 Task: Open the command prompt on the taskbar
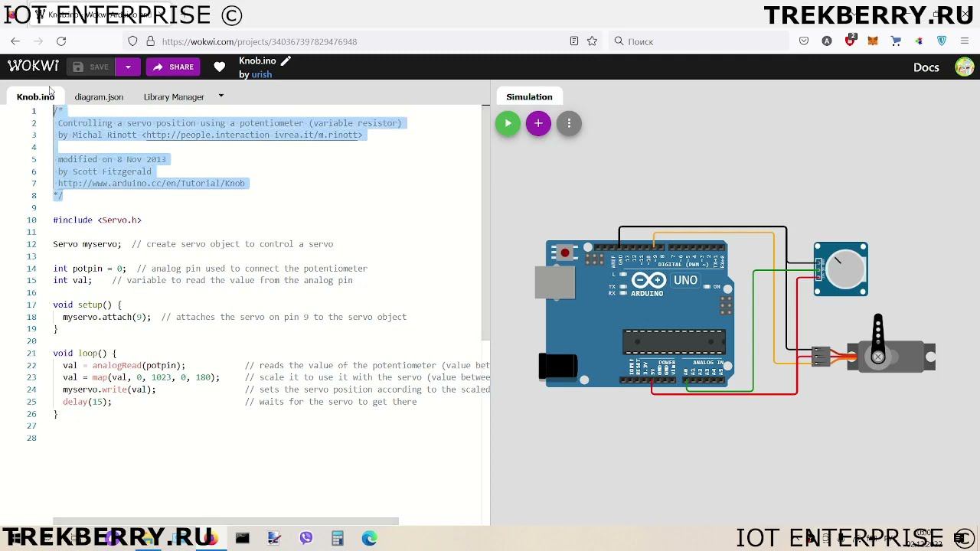(x=242, y=538)
